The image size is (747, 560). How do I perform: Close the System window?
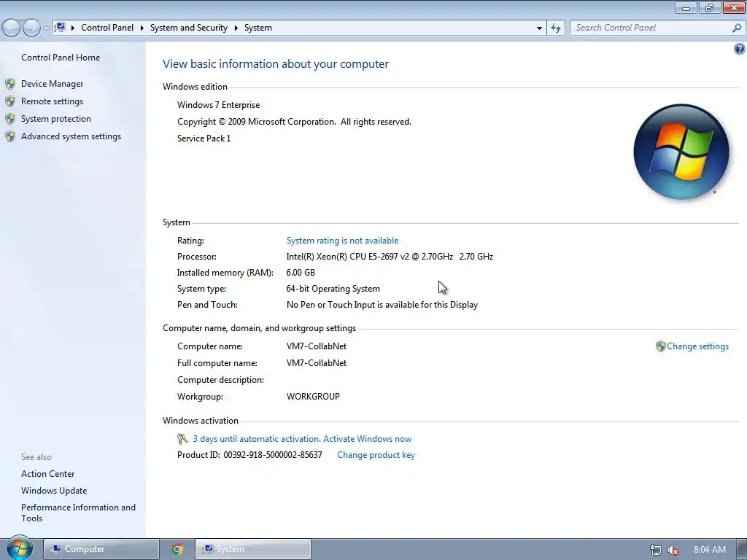[734, 7]
